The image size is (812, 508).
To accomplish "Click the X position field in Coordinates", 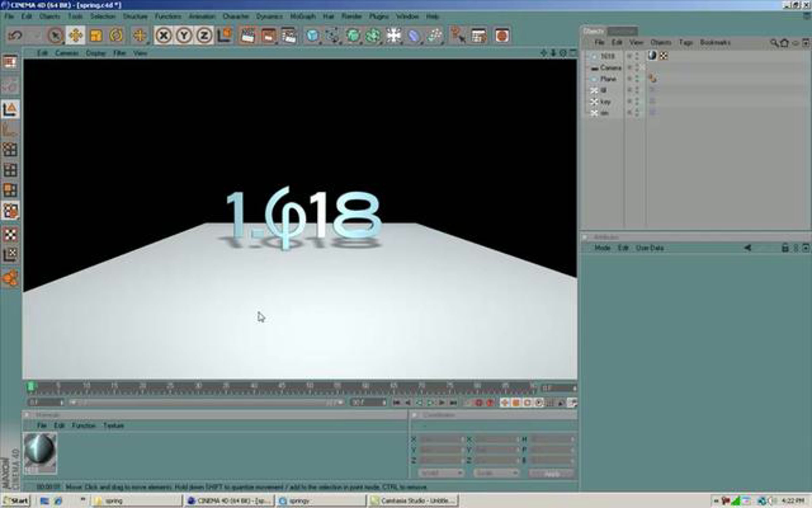I will [441, 439].
